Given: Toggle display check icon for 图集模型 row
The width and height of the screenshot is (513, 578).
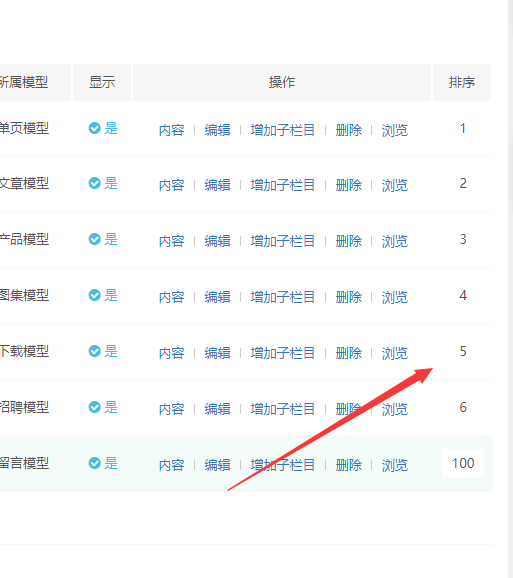Looking at the screenshot, I should (95, 295).
